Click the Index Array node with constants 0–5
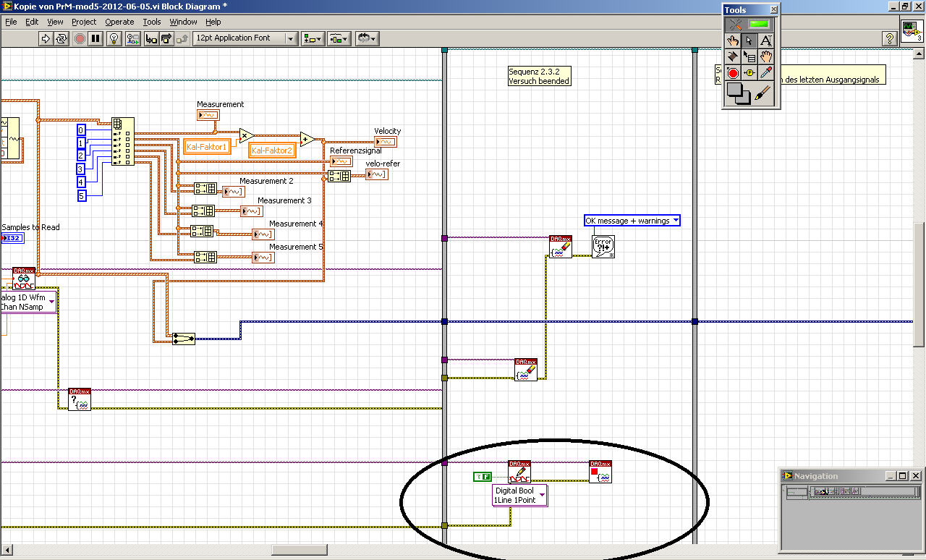 [123, 142]
